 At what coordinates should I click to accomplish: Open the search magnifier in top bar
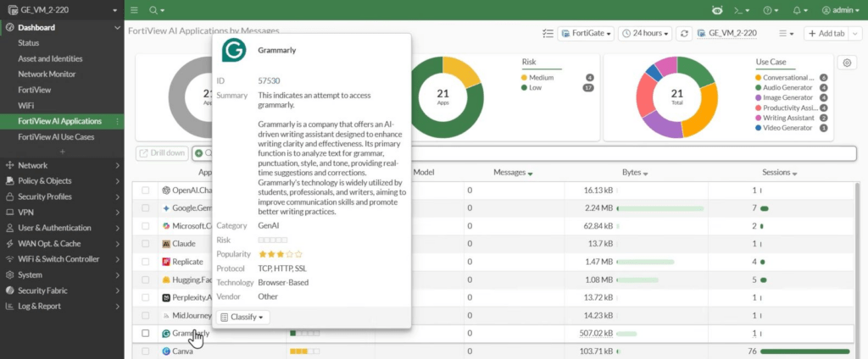click(156, 10)
